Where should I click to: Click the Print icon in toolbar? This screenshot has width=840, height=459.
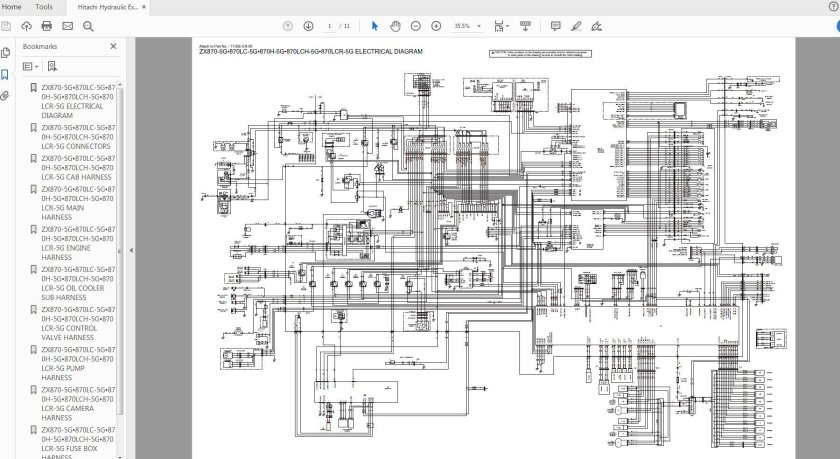coord(47,25)
